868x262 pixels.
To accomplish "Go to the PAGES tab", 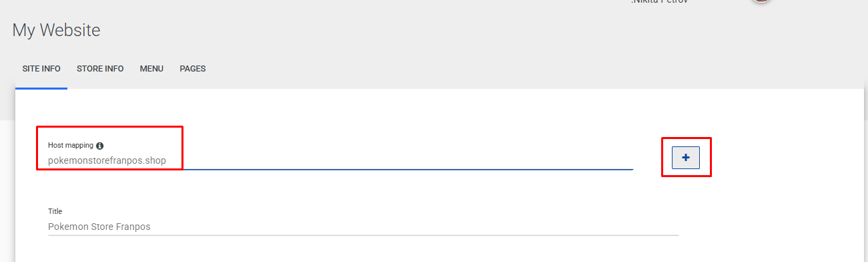I will coord(193,69).
